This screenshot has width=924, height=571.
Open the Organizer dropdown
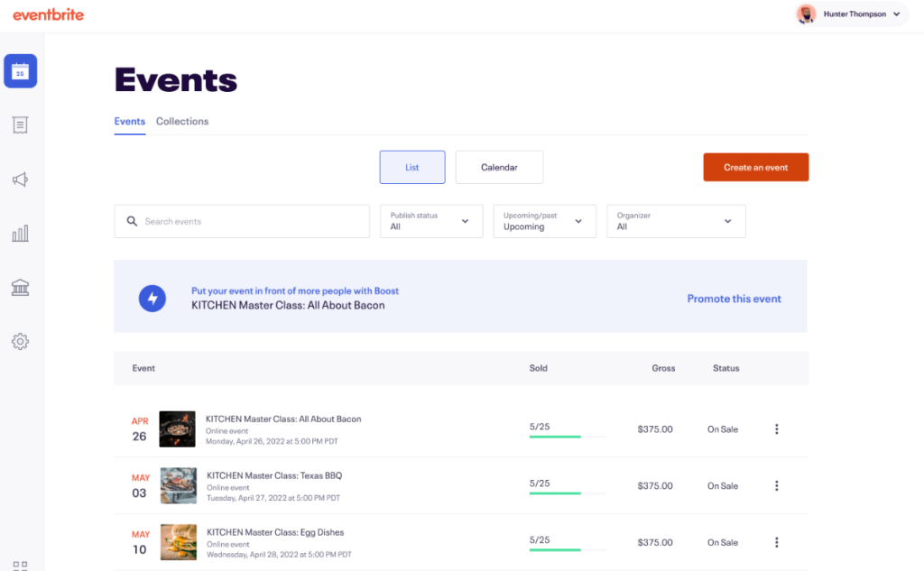pos(676,221)
